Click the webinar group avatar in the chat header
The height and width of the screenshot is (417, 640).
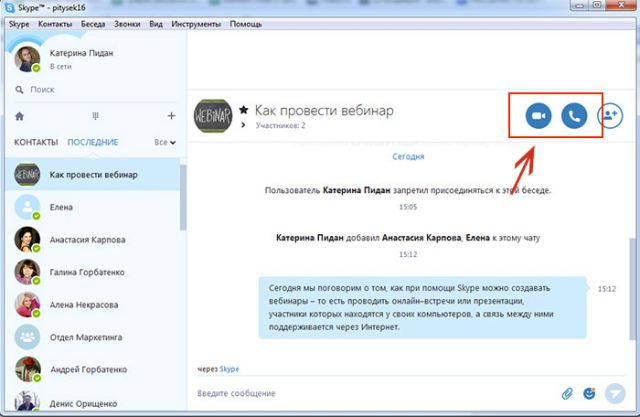(213, 116)
